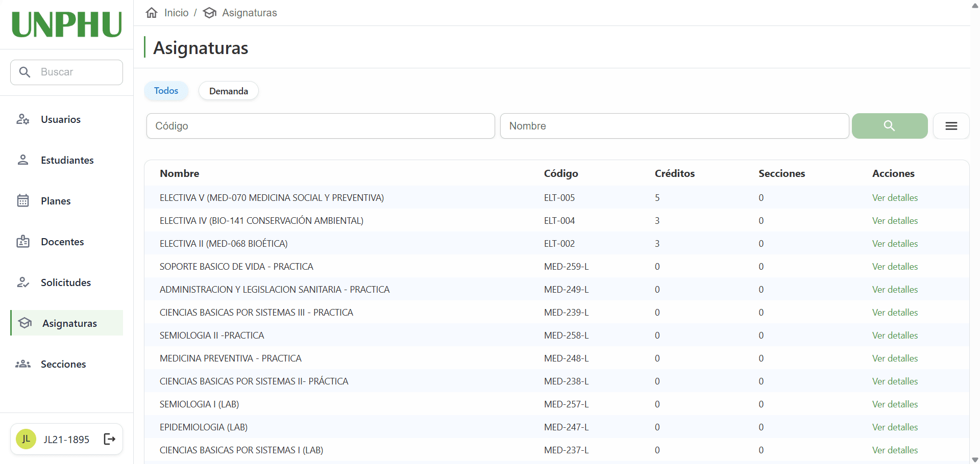Screen dimensions: 980x464
Task: Ver detalles of MEDICINA PREVENTIVA - PRACTICA
Action: tap(895, 358)
